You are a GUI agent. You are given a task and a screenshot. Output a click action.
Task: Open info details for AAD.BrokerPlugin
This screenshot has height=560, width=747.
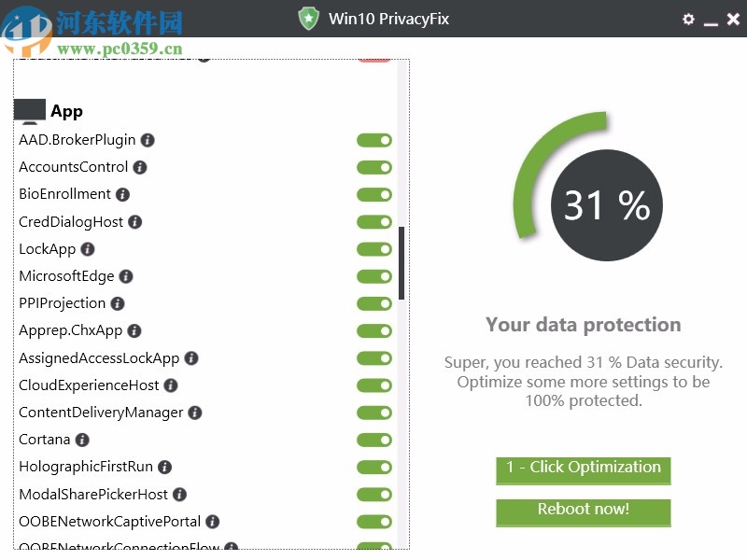(150, 140)
